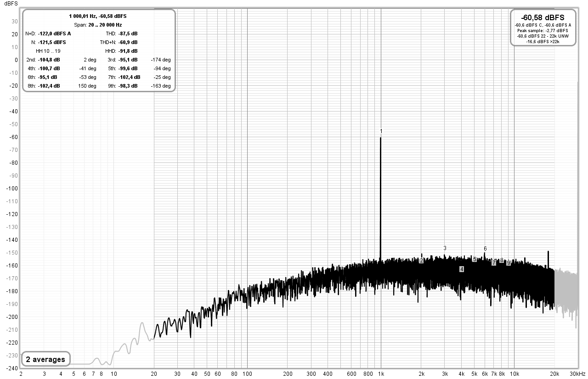Select the 8th harmonic phase '150 deg'
The image size is (588, 379).
coord(88,86)
